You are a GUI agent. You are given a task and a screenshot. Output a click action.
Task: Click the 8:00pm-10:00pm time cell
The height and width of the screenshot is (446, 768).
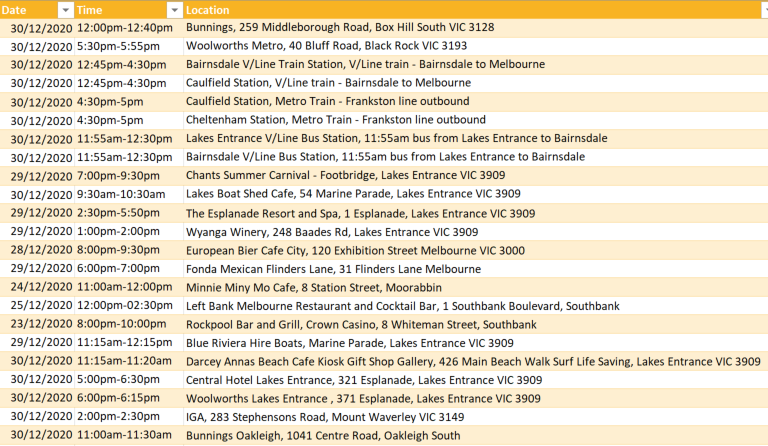(x=129, y=325)
